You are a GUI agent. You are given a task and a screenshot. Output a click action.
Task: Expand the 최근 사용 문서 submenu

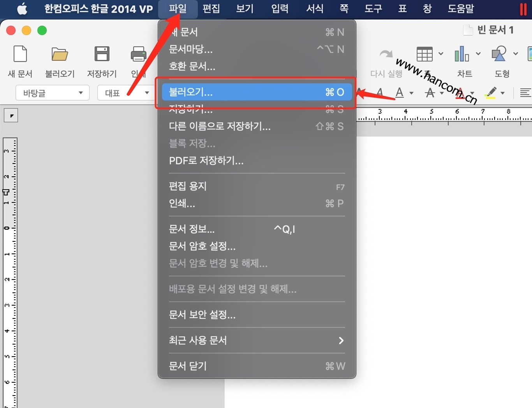tap(257, 340)
